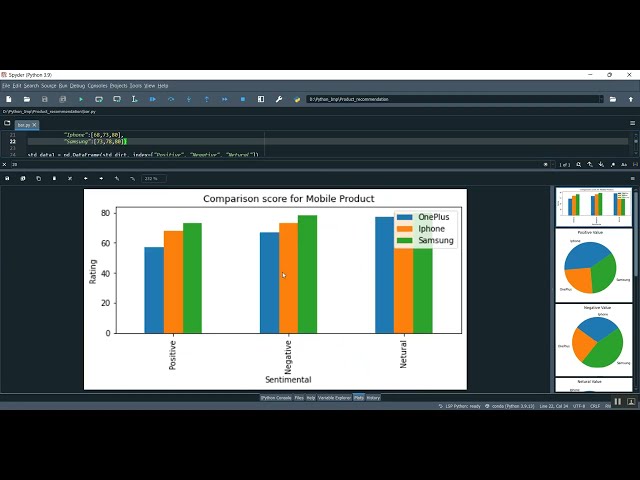640x480 pixels.
Task: Zoom in on the plot
Action: [117, 178]
